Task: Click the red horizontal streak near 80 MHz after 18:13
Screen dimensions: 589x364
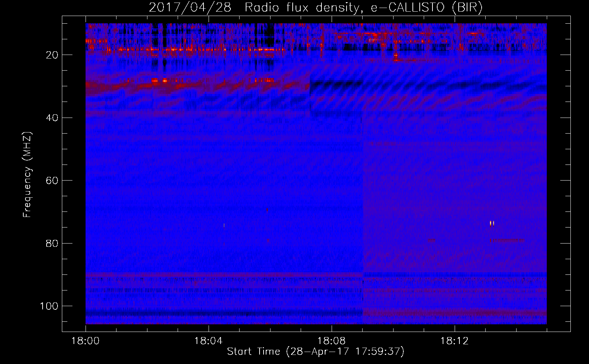Action: [x=507, y=240]
